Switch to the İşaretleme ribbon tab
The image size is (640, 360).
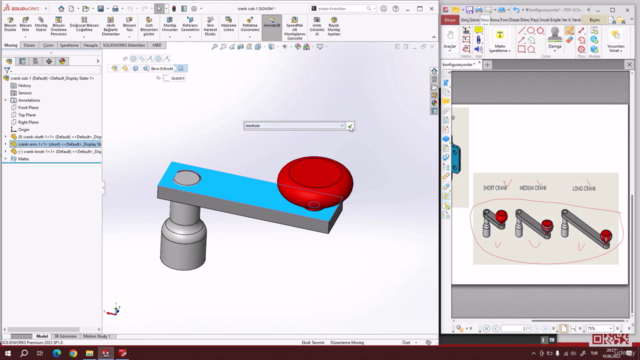tap(69, 45)
